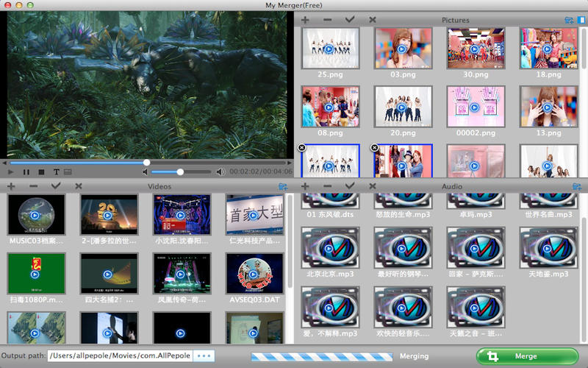Browse output path with the three-dots button

pyautogui.click(x=204, y=356)
